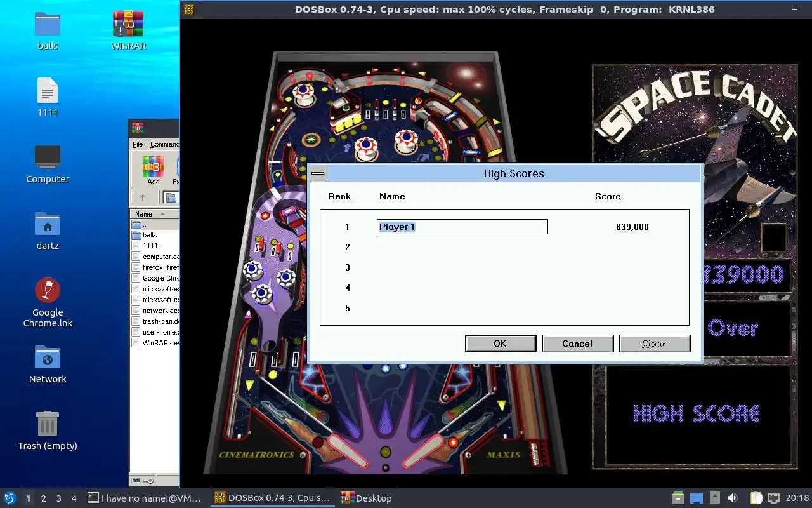Click the network connection tray icon
The image size is (812, 508).
click(774, 498)
